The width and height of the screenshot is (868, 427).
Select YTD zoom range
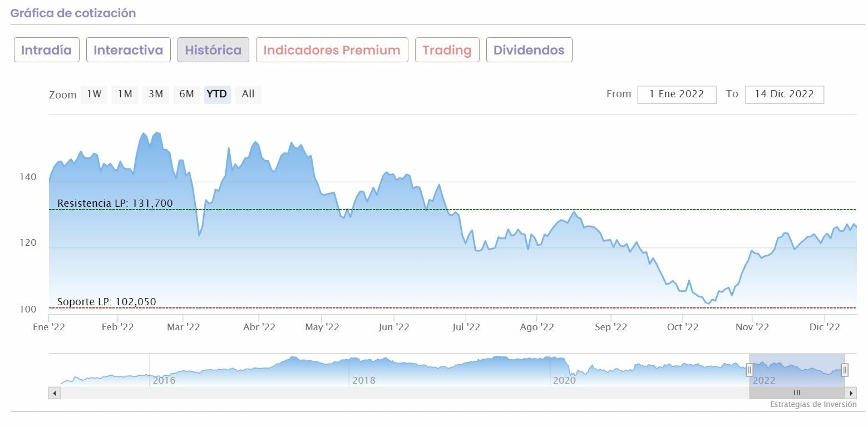coord(216,94)
